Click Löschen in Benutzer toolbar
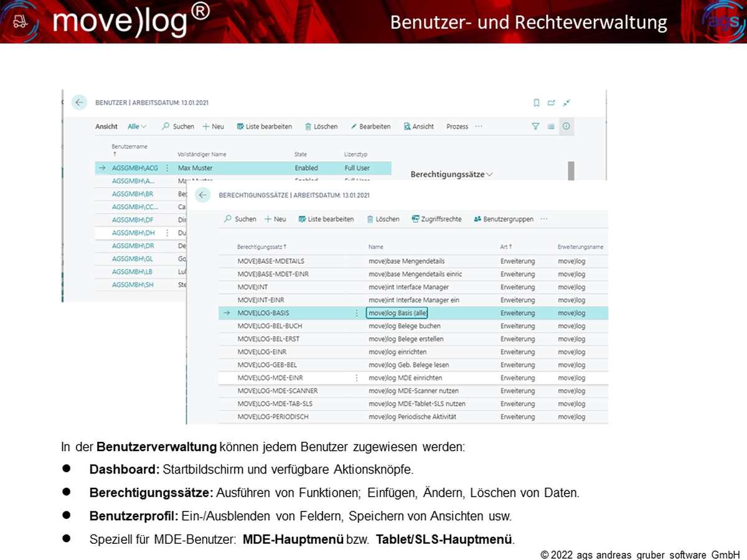 tap(321, 126)
